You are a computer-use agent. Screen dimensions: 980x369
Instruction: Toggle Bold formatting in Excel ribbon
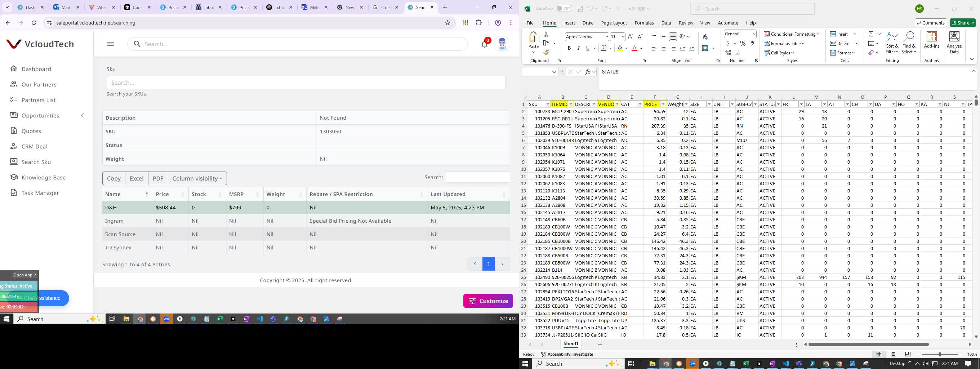point(569,48)
